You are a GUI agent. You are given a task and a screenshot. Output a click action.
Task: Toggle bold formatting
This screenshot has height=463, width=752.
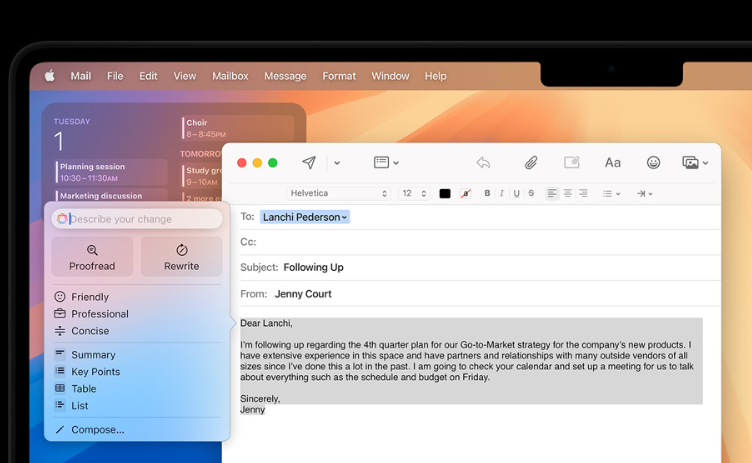(x=487, y=194)
